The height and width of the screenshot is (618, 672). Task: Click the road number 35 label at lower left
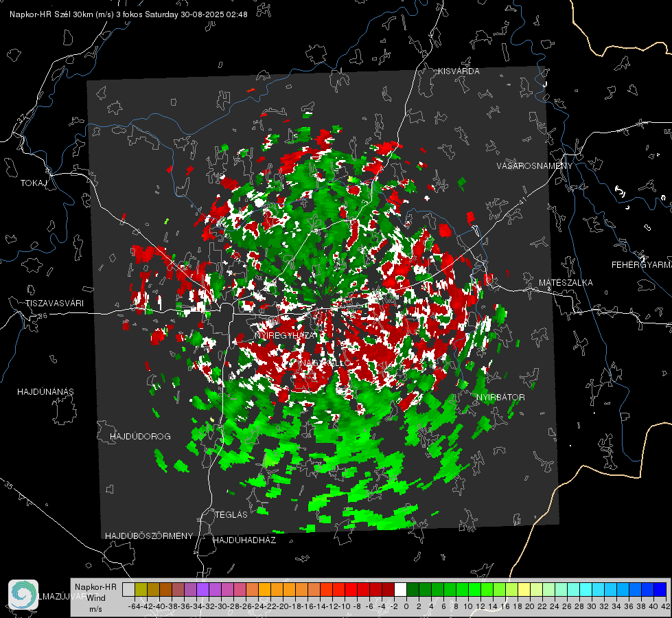coord(9,485)
